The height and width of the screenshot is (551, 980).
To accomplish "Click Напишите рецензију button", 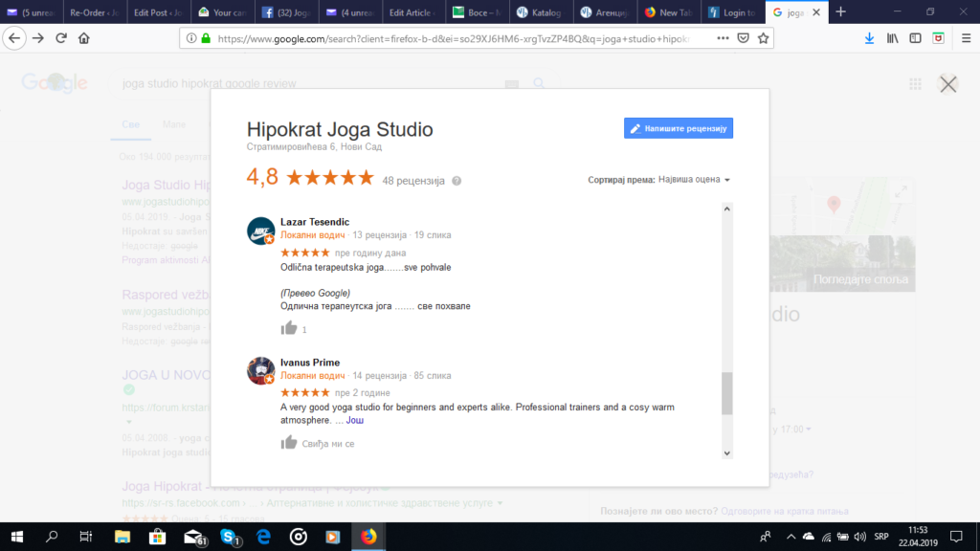I will pos(679,128).
